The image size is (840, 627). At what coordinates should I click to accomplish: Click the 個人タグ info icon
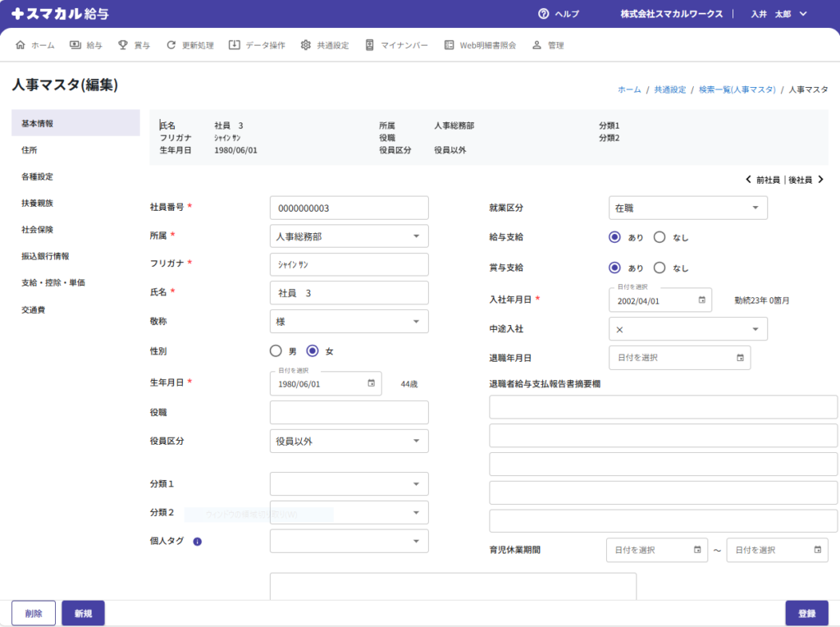(197, 542)
